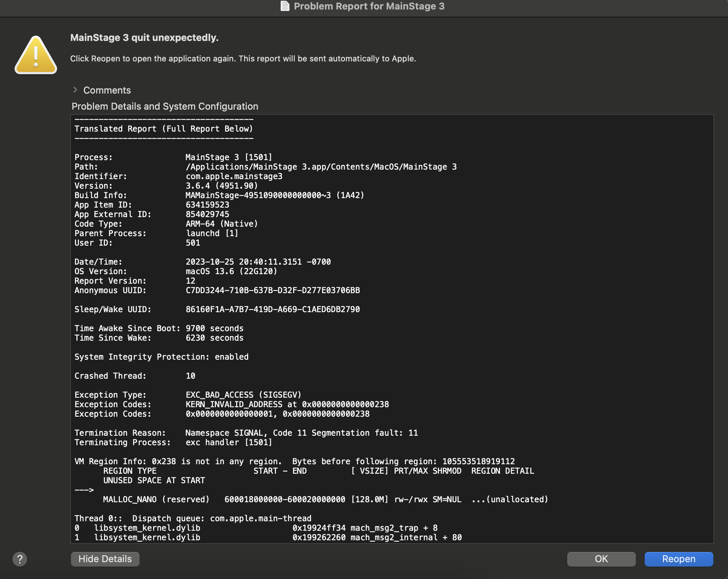Select the VM Region Info line
The height and width of the screenshot is (579, 728).
click(x=295, y=461)
